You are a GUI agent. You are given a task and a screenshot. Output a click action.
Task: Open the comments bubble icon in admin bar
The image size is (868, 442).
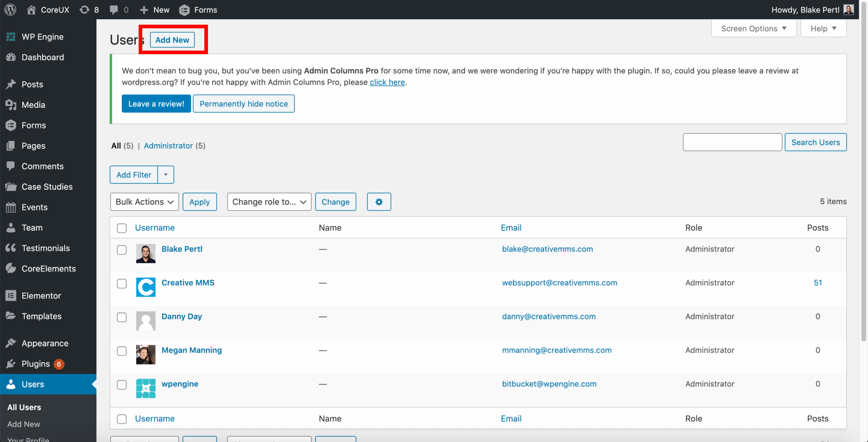pyautogui.click(x=114, y=10)
